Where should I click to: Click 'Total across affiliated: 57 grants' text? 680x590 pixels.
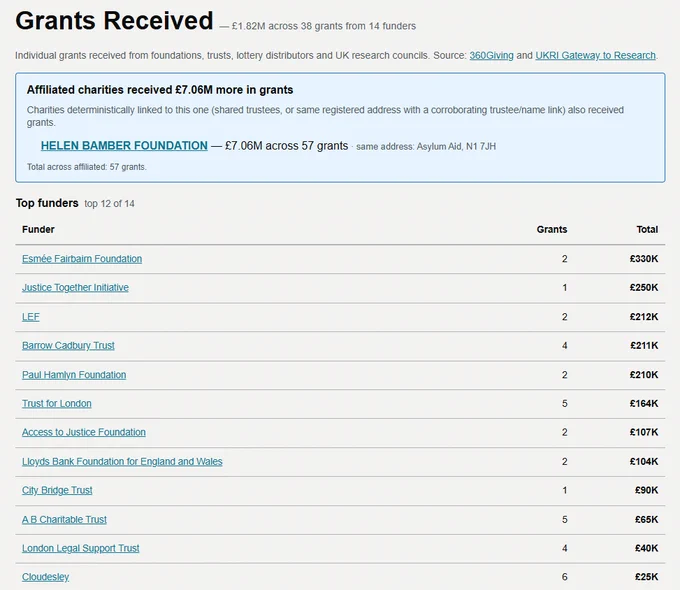[x=87, y=167]
